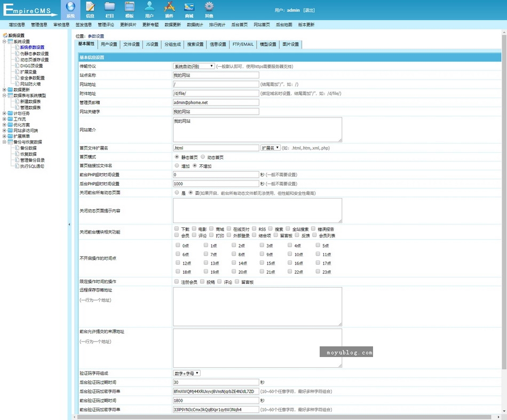Screen dimensions: 507x420
Task: Open the 版本更新 shortcut link
Action: (306, 25)
